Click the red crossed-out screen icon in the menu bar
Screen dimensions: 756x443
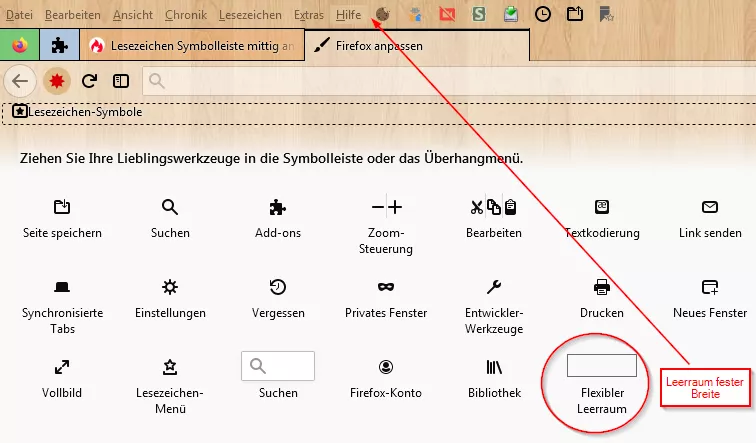[447, 14]
